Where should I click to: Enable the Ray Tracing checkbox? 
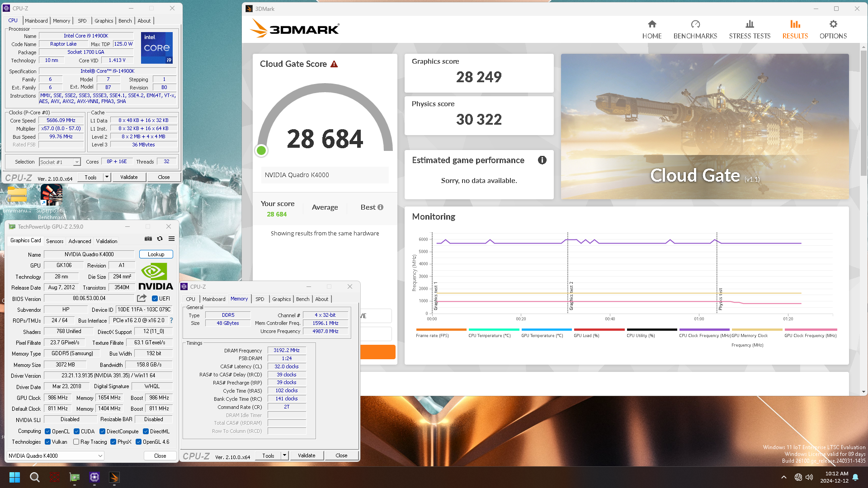76,442
